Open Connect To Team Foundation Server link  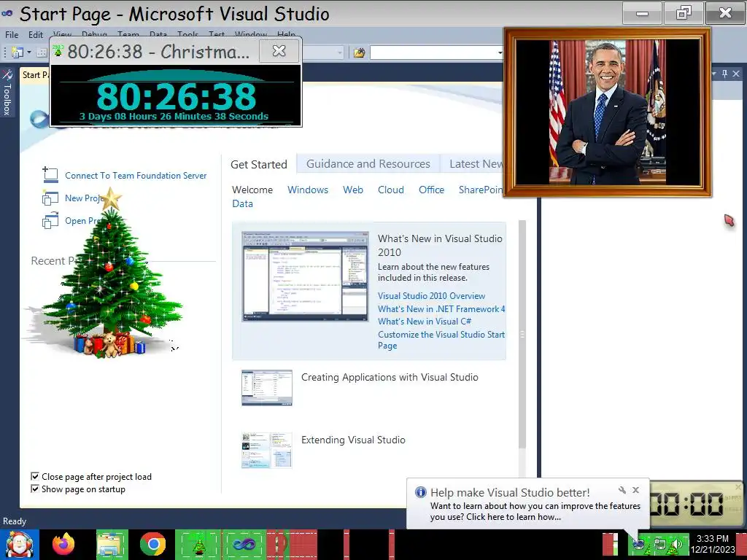tap(136, 176)
